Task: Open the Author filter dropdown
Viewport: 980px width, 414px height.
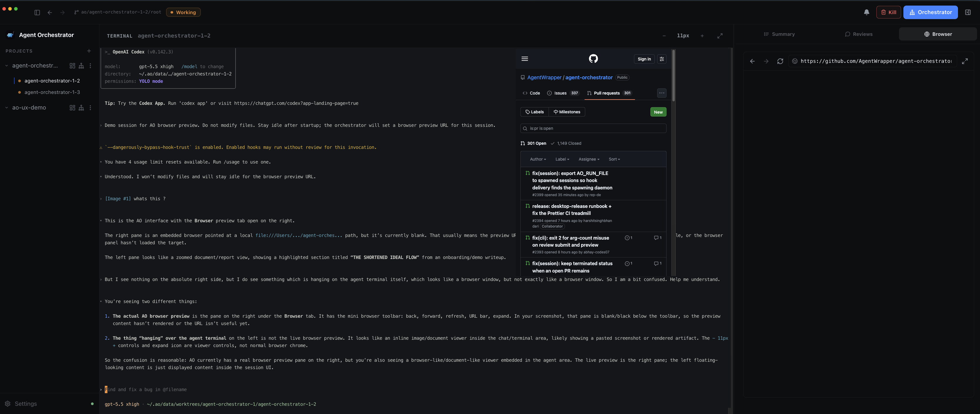Action: [x=538, y=159]
